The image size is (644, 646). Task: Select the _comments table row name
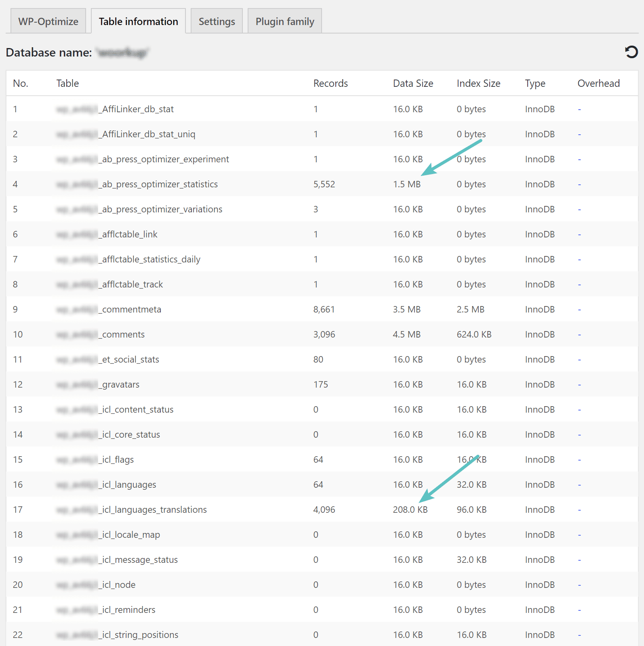tap(123, 334)
